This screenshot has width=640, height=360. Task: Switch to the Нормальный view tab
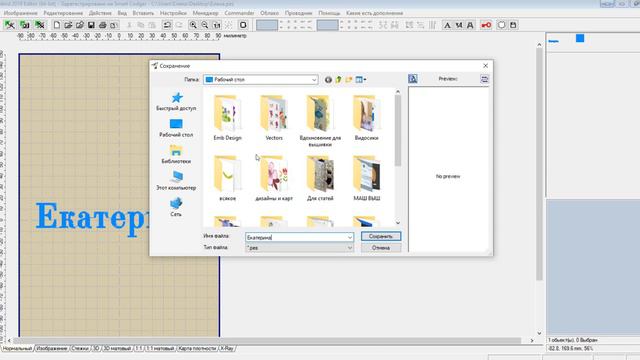point(18,349)
